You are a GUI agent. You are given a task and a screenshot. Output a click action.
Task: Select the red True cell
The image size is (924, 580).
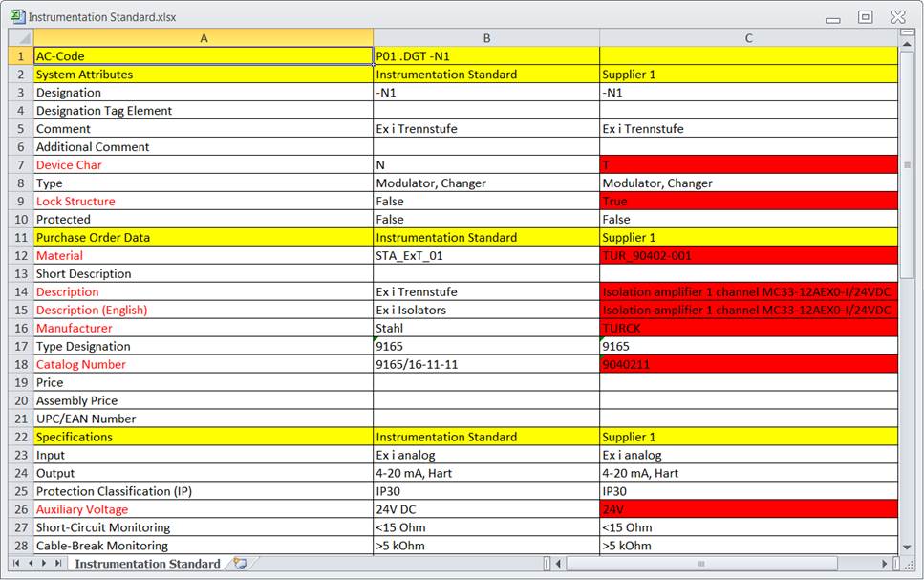coord(748,201)
